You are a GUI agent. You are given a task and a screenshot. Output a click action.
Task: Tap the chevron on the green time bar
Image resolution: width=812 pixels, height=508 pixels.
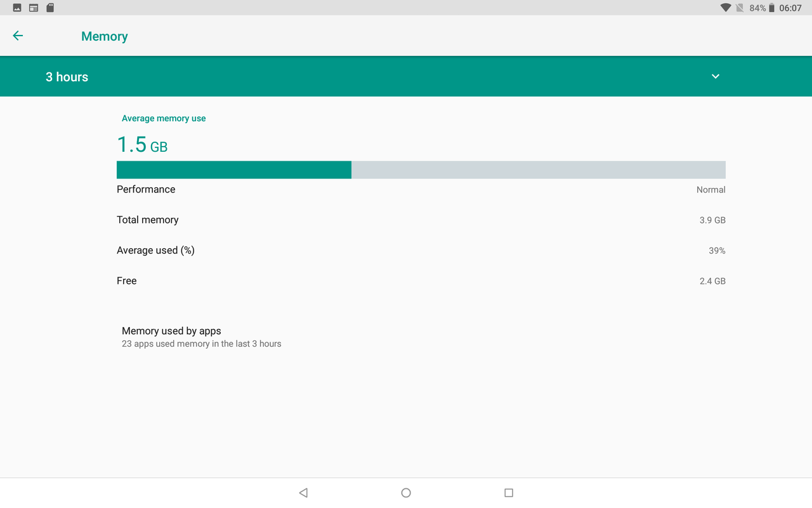click(715, 76)
